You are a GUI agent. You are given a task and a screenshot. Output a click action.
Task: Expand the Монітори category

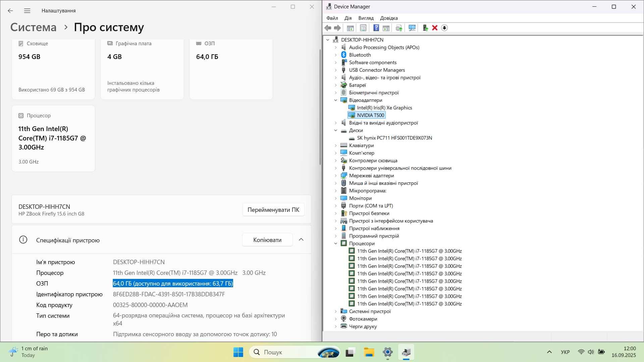coord(336,198)
